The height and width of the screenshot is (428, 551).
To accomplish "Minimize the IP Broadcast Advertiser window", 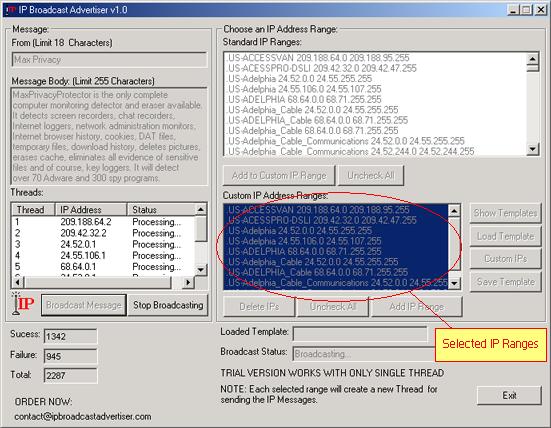I will tap(513, 10).
